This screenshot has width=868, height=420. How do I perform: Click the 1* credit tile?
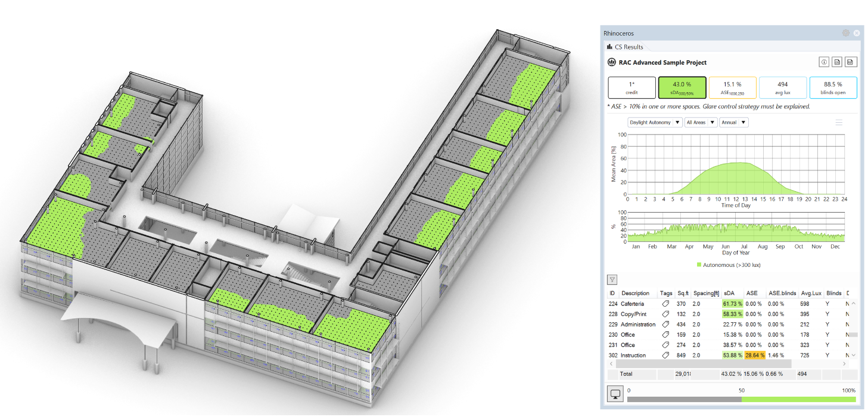pyautogui.click(x=631, y=88)
